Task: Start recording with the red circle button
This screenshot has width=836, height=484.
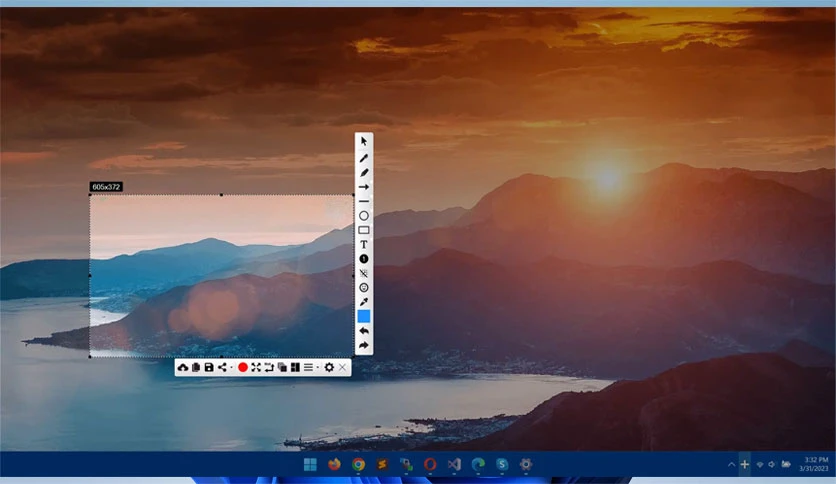Action: (243, 367)
